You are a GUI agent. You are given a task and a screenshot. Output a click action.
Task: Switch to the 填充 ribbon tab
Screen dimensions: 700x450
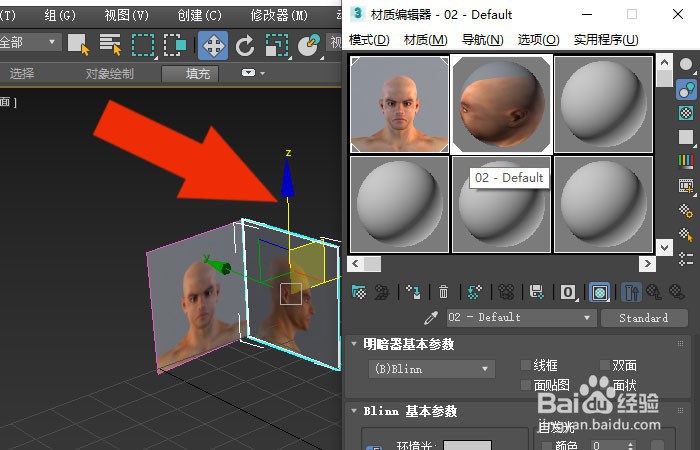[x=190, y=74]
